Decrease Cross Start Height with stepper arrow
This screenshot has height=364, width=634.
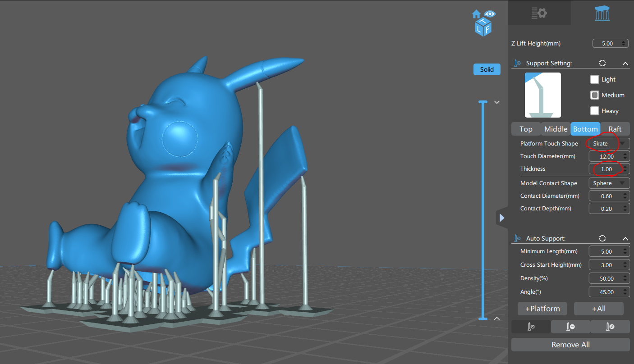tap(625, 268)
